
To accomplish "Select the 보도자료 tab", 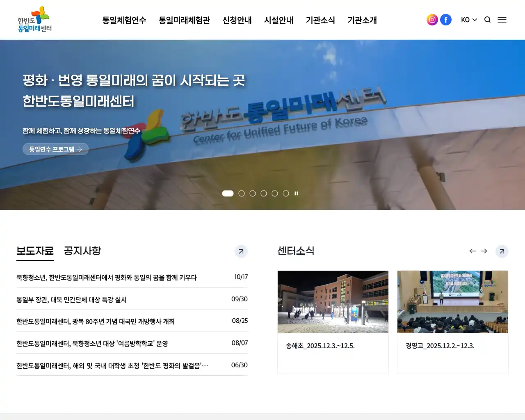I will click(x=35, y=251).
